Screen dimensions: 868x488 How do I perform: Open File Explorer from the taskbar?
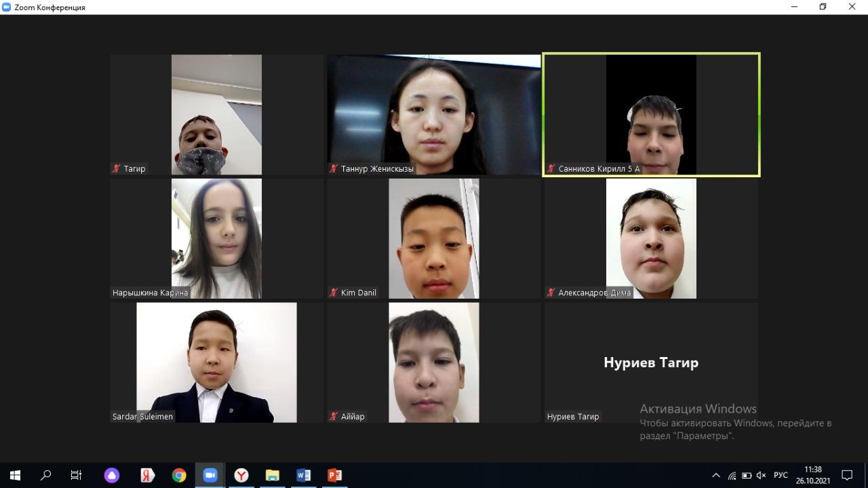point(272,475)
